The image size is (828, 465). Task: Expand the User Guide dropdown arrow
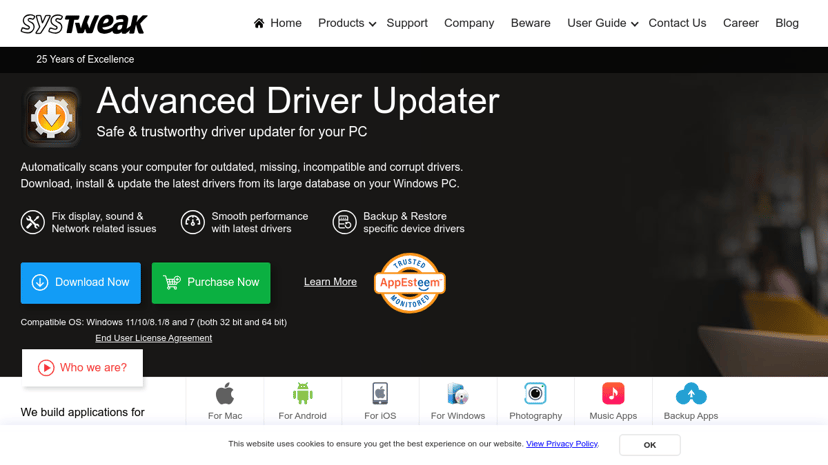pos(635,24)
